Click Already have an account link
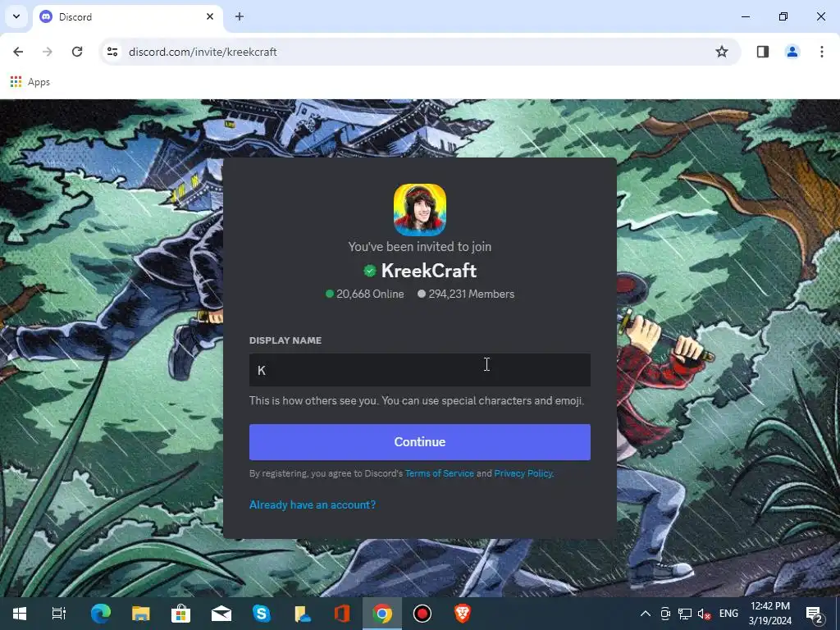This screenshot has width=840, height=630. coord(313,504)
